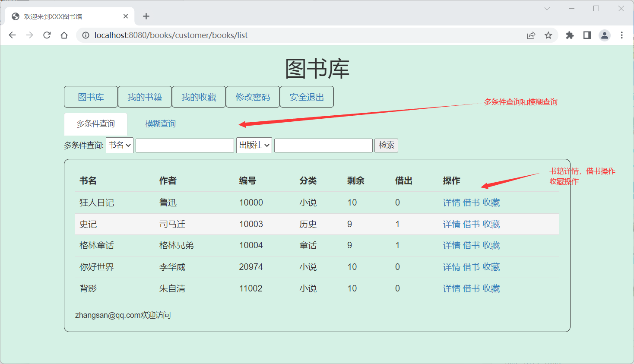Screen dimensions: 634x364
Task: Go back to the previous page
Action: click(x=12, y=35)
